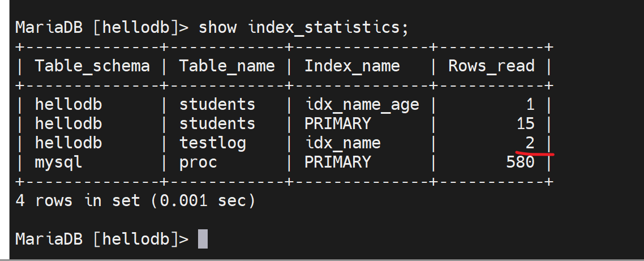Viewport: 644px width, 261px height.
Task: Click the red-underlined value 2
Action: point(529,143)
